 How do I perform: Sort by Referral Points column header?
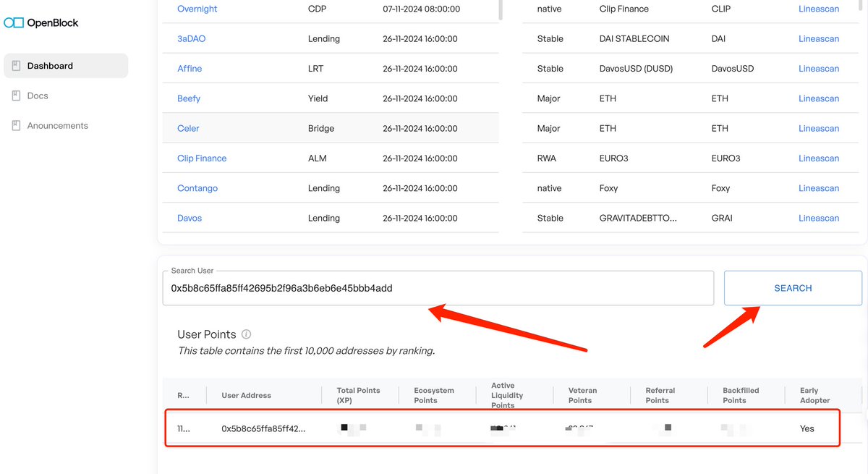pyautogui.click(x=660, y=395)
